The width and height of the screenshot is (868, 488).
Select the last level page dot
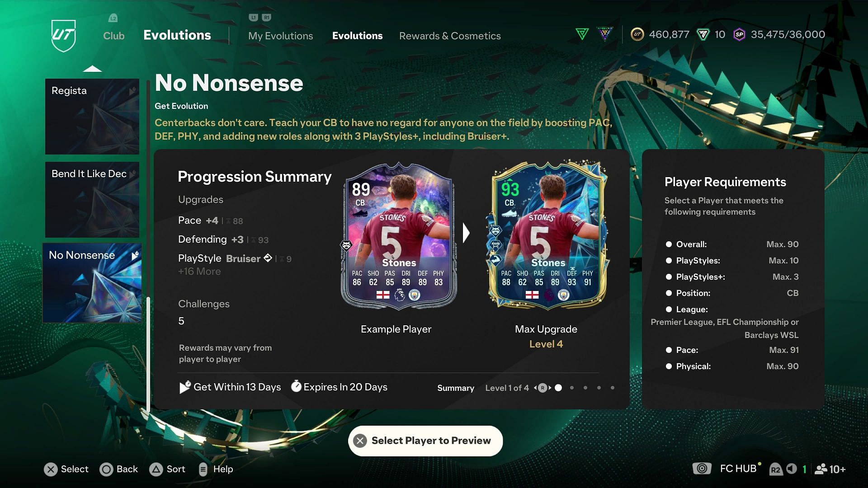[613, 388]
